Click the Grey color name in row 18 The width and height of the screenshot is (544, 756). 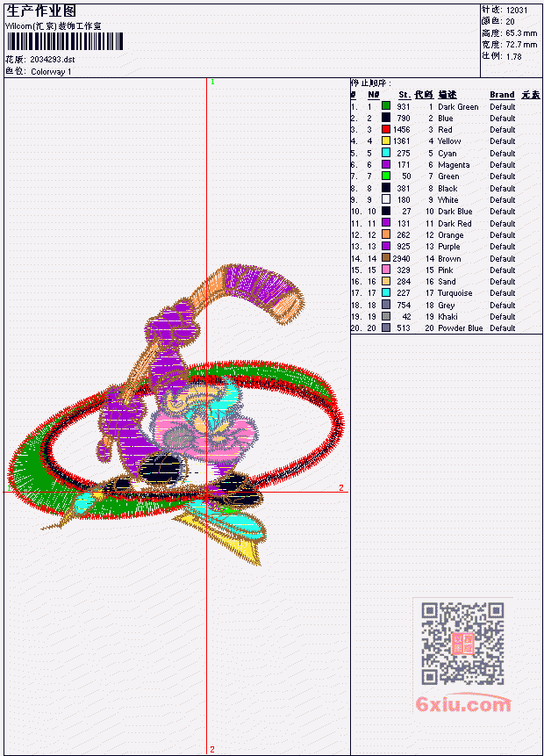447,306
